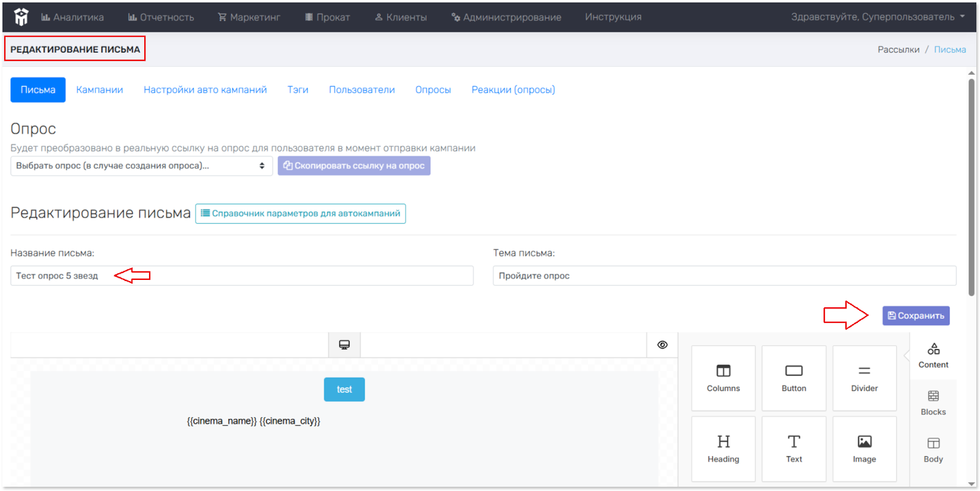Screen dimensions: 980x491
Task: Insert a Heading block
Action: point(723,448)
